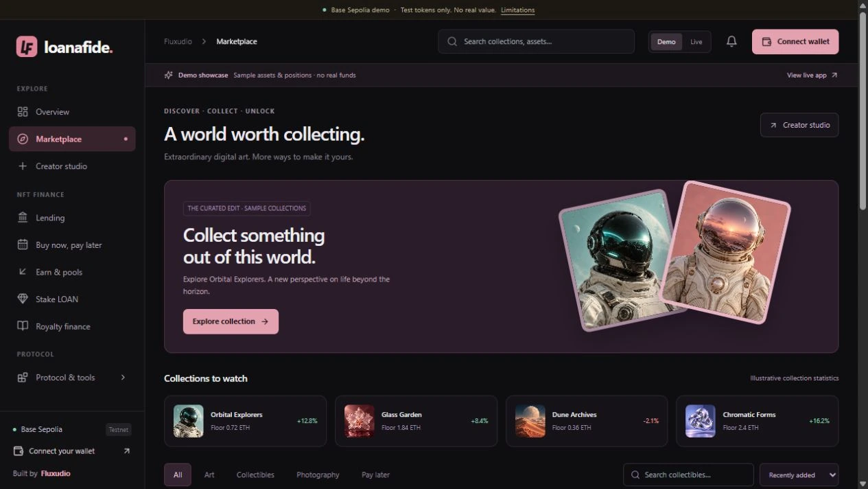This screenshot has width=868, height=489.
Task: Click the Earn & pools arrow icon
Action: [23, 272]
